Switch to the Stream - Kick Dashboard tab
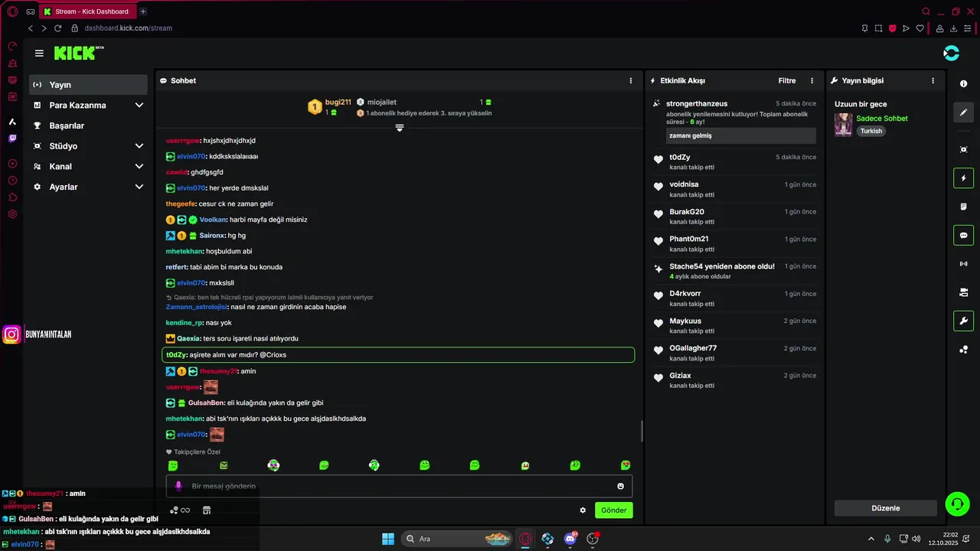Screen dimensions: 980x551 pyautogui.click(x=87, y=11)
